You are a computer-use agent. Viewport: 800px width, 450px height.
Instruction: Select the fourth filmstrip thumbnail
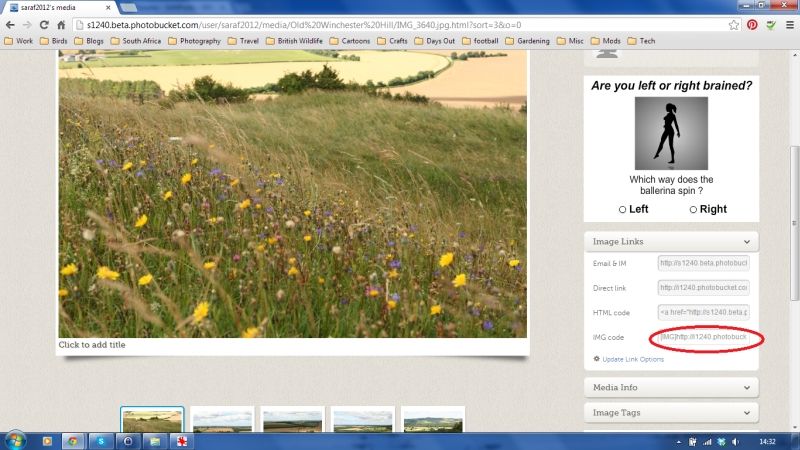(363, 420)
